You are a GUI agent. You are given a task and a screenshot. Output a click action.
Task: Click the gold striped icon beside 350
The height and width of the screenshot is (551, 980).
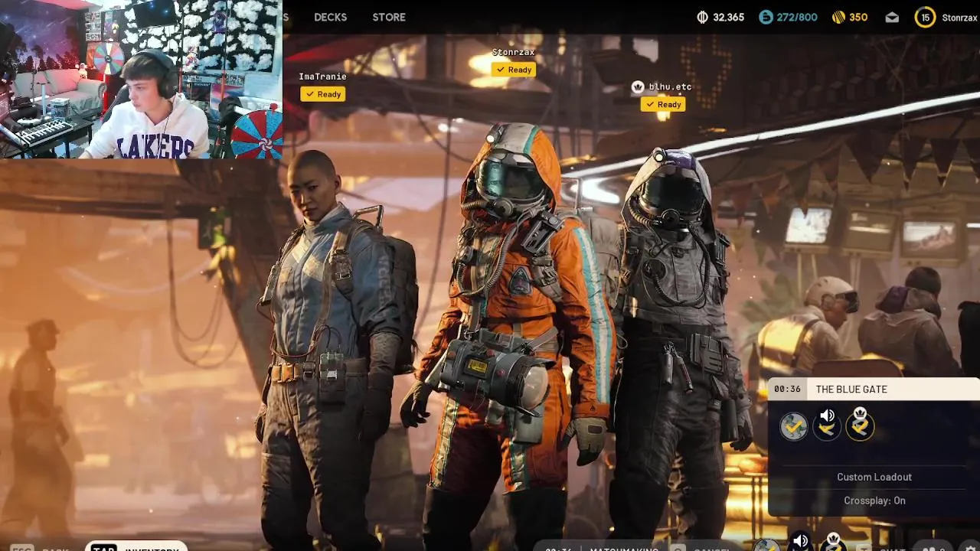pyautogui.click(x=838, y=17)
